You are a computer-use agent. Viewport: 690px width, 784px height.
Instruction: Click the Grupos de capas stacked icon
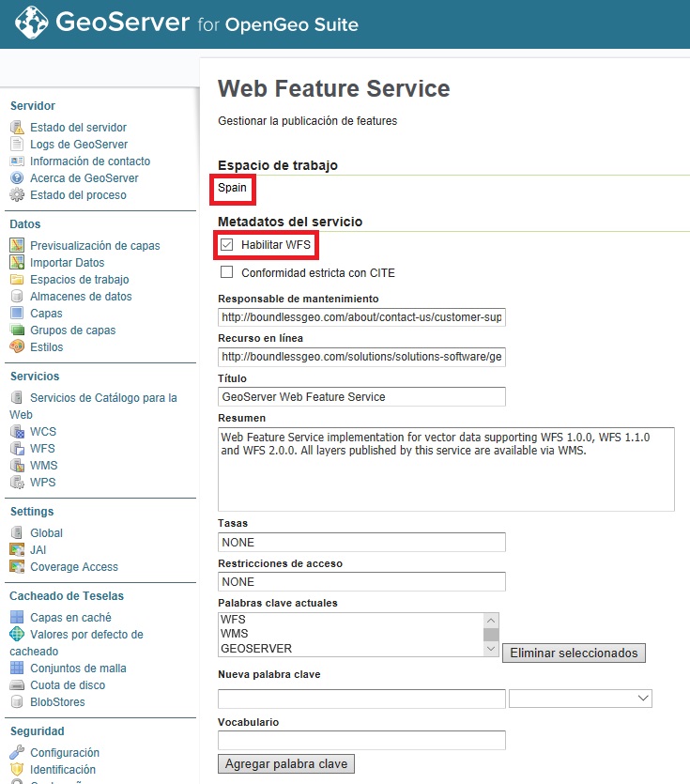coord(17,330)
